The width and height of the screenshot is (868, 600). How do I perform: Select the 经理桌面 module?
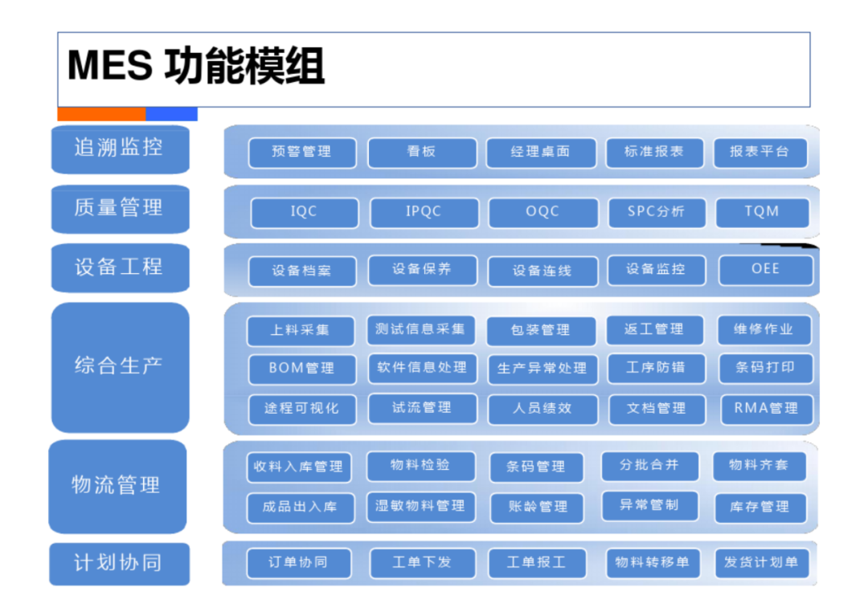[541, 153]
